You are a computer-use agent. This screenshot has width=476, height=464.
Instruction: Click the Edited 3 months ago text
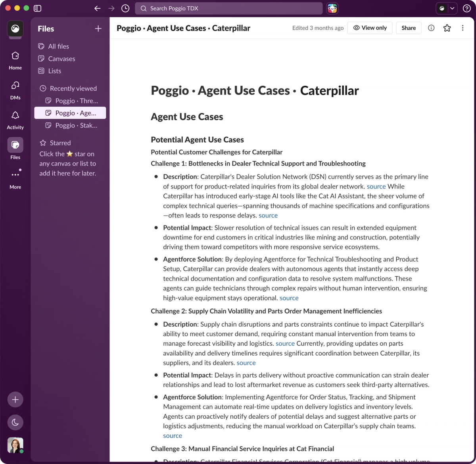[x=318, y=28]
